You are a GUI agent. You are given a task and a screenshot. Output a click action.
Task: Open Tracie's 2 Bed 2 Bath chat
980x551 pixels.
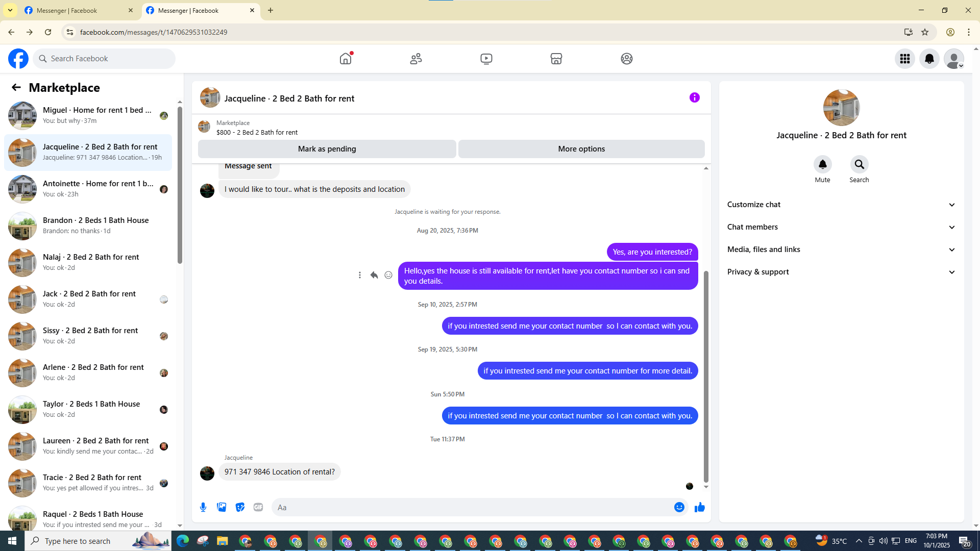[x=88, y=483]
